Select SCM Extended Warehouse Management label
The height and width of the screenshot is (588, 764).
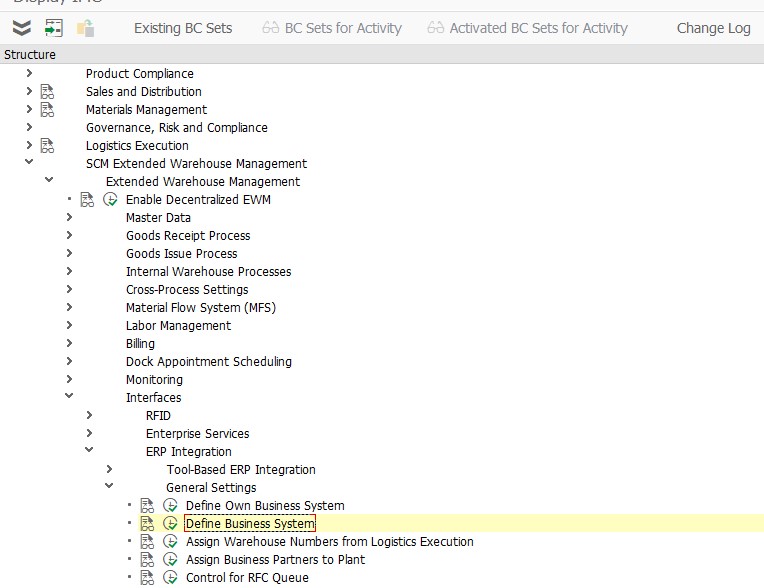pyautogui.click(x=196, y=164)
